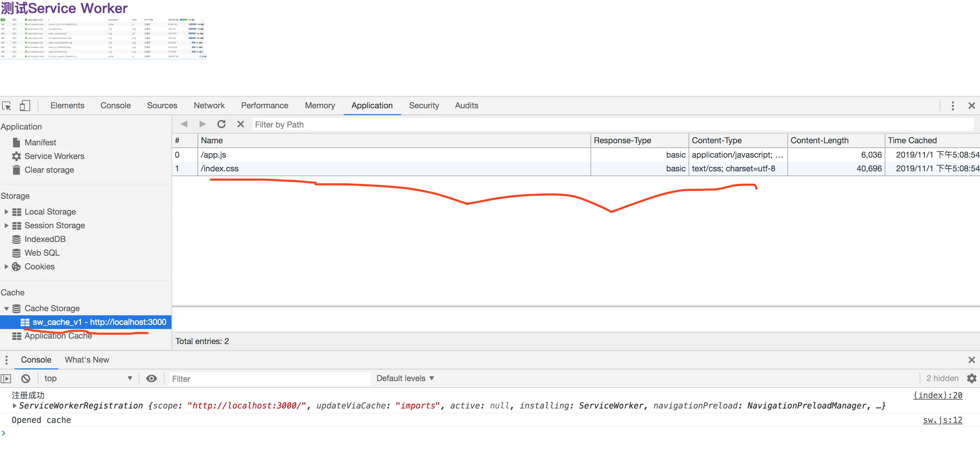Delete selected cache entry with X icon

240,124
